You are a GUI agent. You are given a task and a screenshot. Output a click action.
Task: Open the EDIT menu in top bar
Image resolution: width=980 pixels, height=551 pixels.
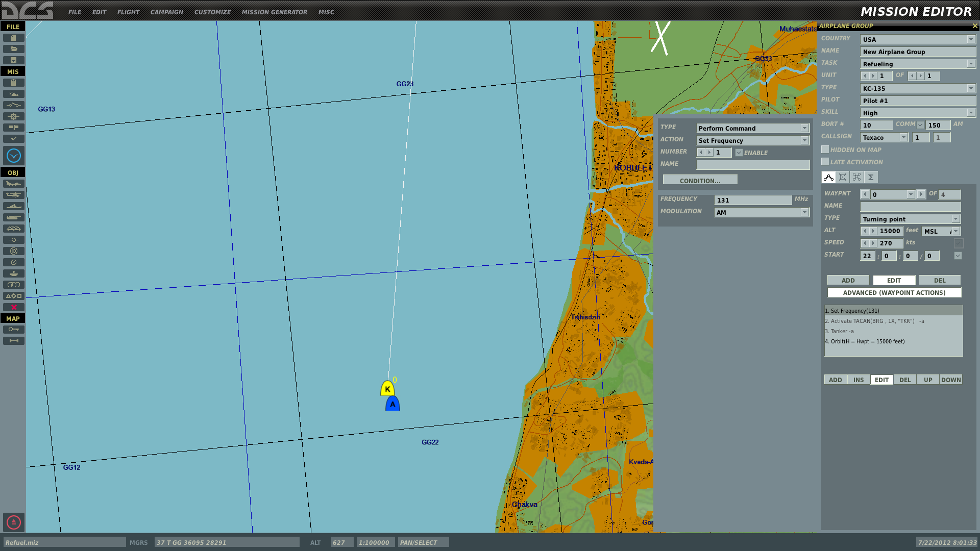tap(99, 12)
